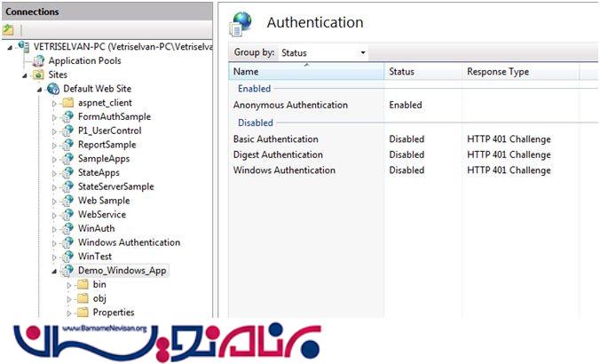Screen dimensions: 600x364
Task: Select the Basic Authentication row
Action: click(x=414, y=139)
